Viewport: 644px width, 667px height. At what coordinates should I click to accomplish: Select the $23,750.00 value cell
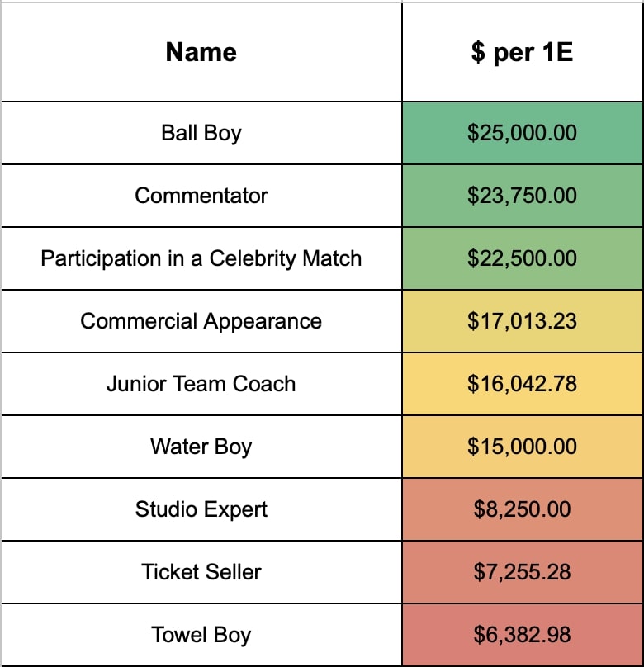523,196
